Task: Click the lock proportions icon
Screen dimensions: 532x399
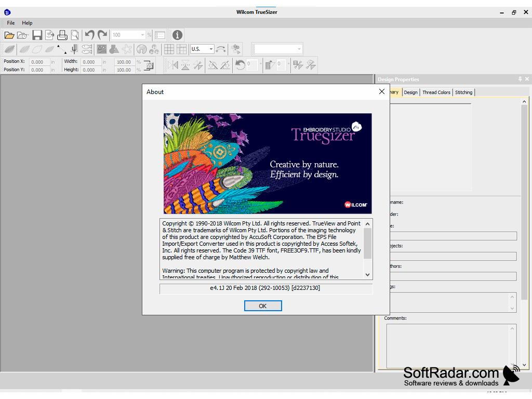Action: (149, 65)
